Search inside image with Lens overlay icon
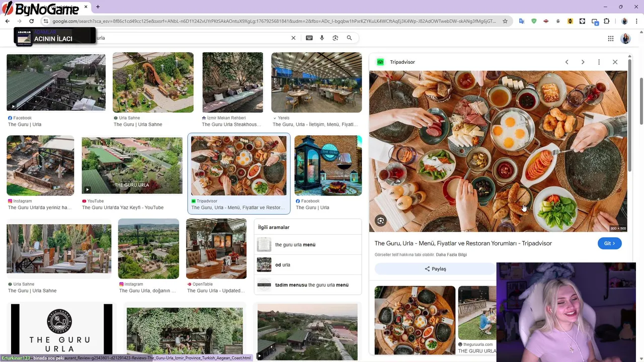Screen dimensions: 644x362 click(x=381, y=220)
